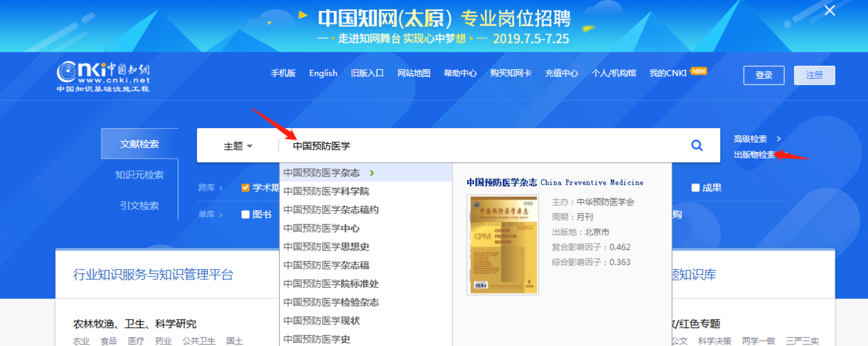Screen dimensions: 868x346
Task: Open 三严三实 link
Action: (802, 341)
